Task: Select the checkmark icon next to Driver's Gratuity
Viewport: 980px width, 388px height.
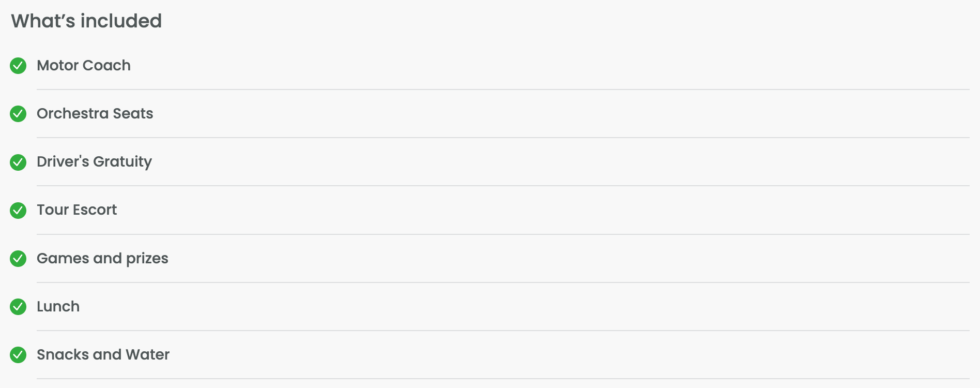Action: coord(18,162)
